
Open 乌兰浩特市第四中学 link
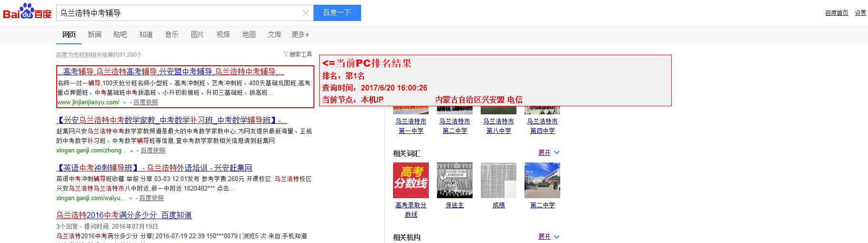point(542,126)
